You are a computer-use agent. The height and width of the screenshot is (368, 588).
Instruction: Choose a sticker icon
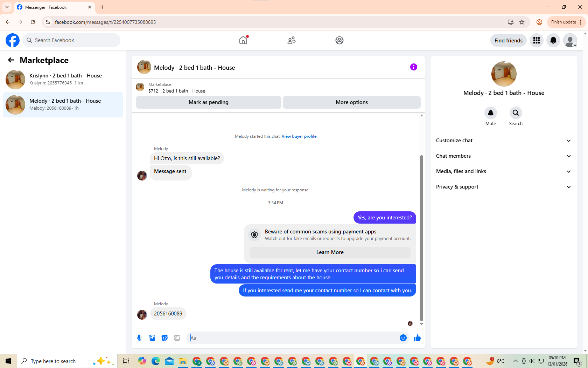tap(164, 338)
